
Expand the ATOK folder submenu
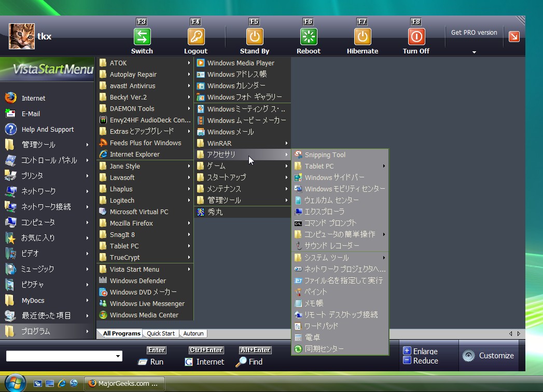coord(145,63)
